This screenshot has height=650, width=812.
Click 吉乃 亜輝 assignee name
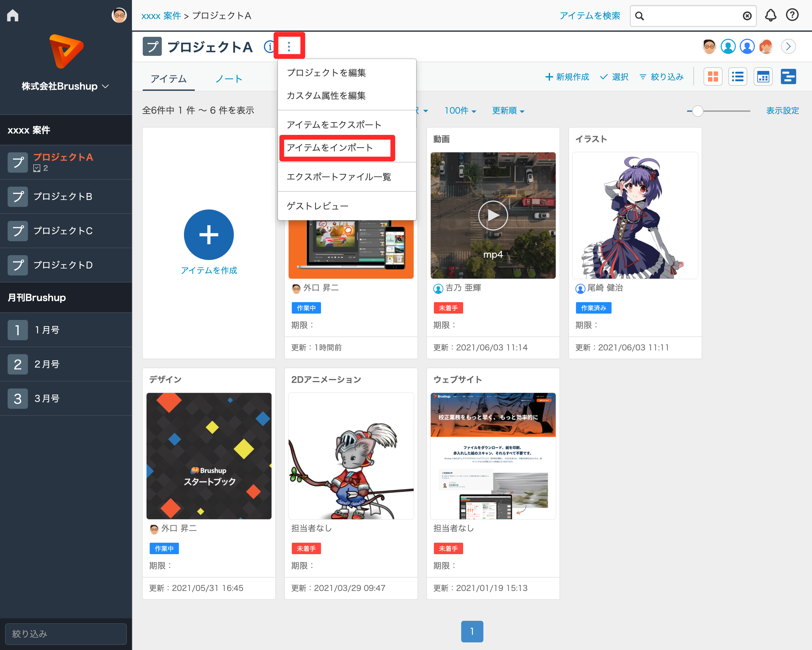point(463,288)
